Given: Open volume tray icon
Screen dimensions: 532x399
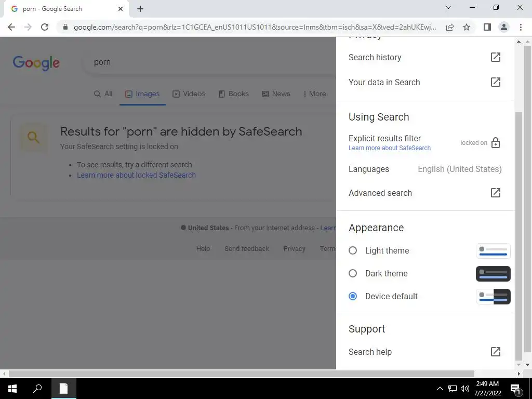Looking at the screenshot, I should 465,389.
